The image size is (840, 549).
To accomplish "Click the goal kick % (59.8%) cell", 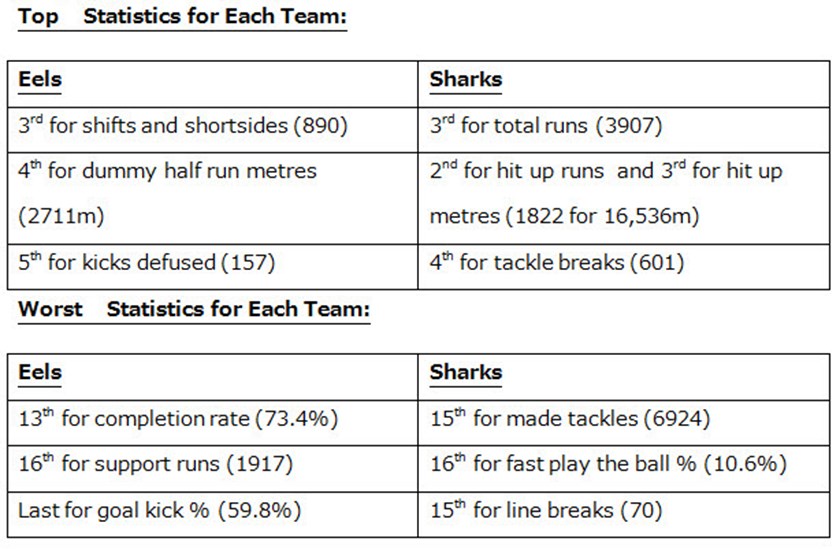I will click(160, 510).
